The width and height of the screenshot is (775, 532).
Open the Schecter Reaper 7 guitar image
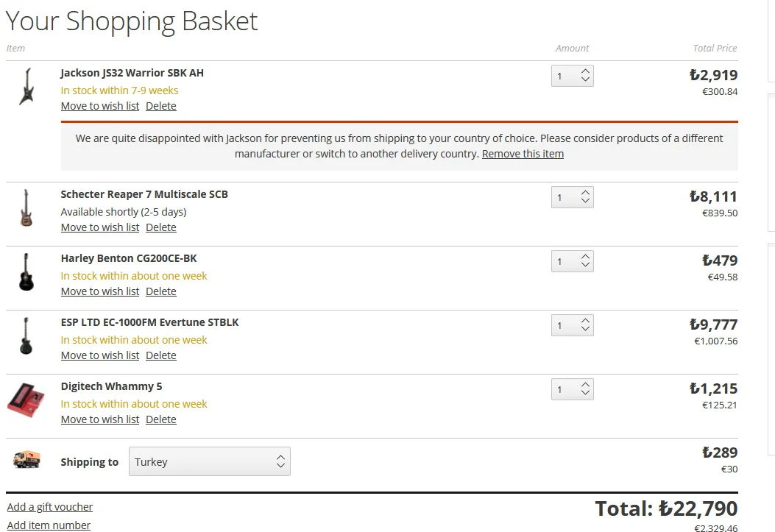click(x=26, y=208)
